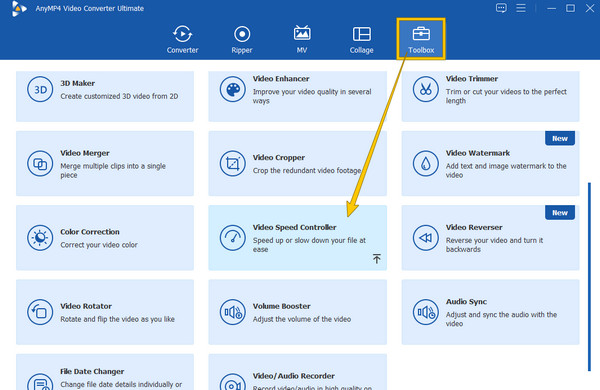Image resolution: width=600 pixels, height=390 pixels.
Task: Click the Volume Booster title
Action: pos(281,306)
